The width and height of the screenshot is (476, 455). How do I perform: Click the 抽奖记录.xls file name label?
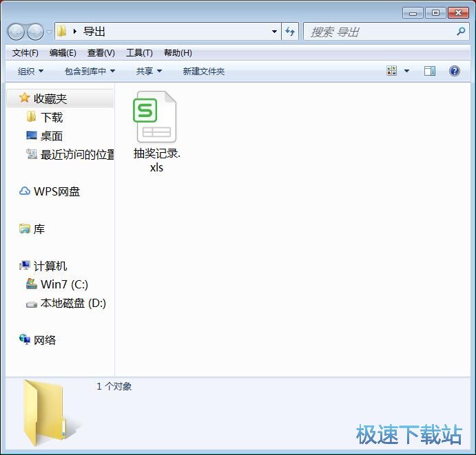pos(156,160)
